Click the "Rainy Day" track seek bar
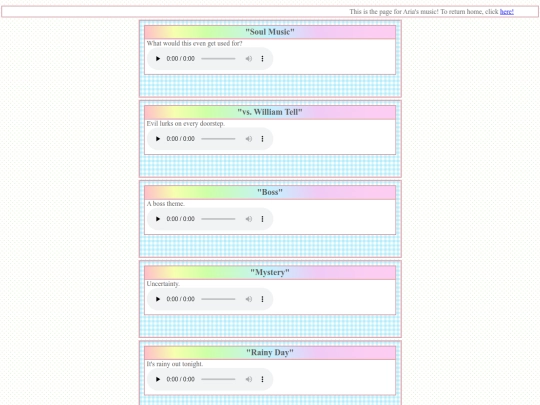The width and height of the screenshot is (540, 405). 218,379
